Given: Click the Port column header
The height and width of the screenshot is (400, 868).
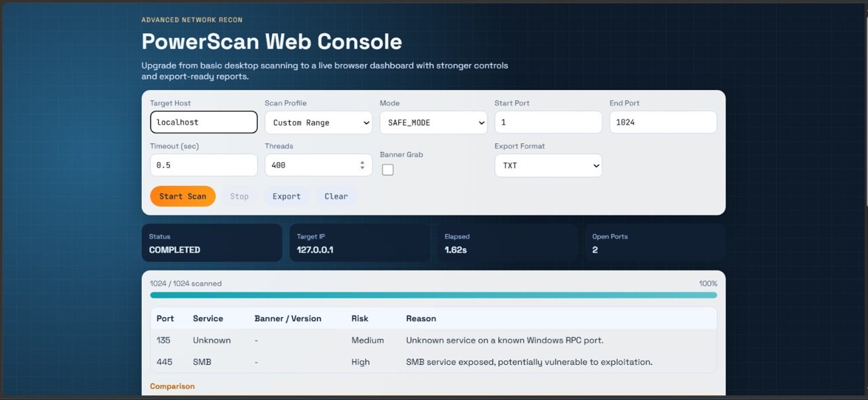Looking at the screenshot, I should pos(165,318).
